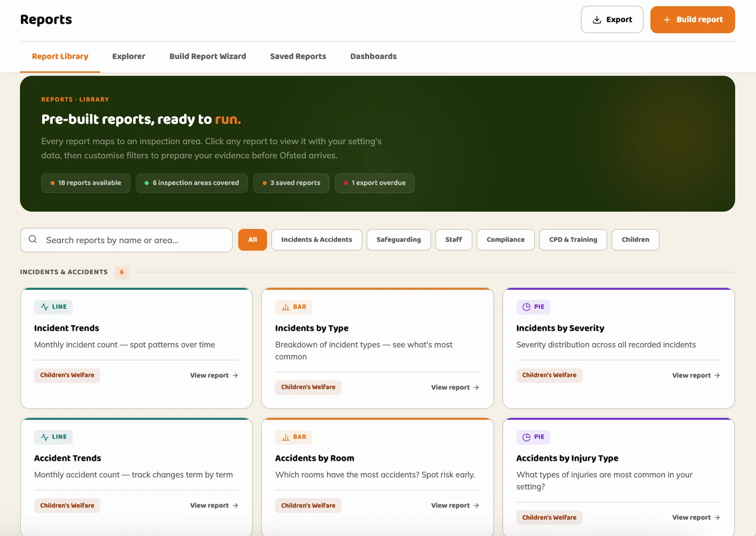Click inside the search reports field
The width and height of the screenshot is (756, 536).
[x=128, y=240]
